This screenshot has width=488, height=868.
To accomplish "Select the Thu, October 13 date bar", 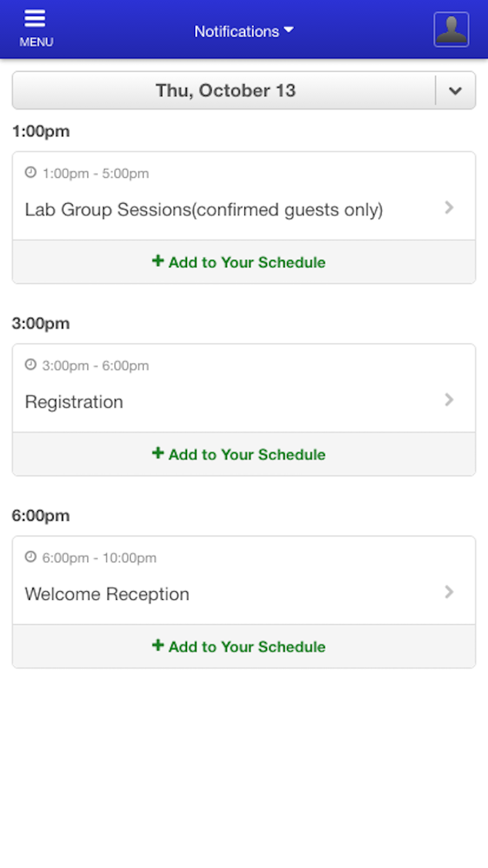I will coord(225,91).
